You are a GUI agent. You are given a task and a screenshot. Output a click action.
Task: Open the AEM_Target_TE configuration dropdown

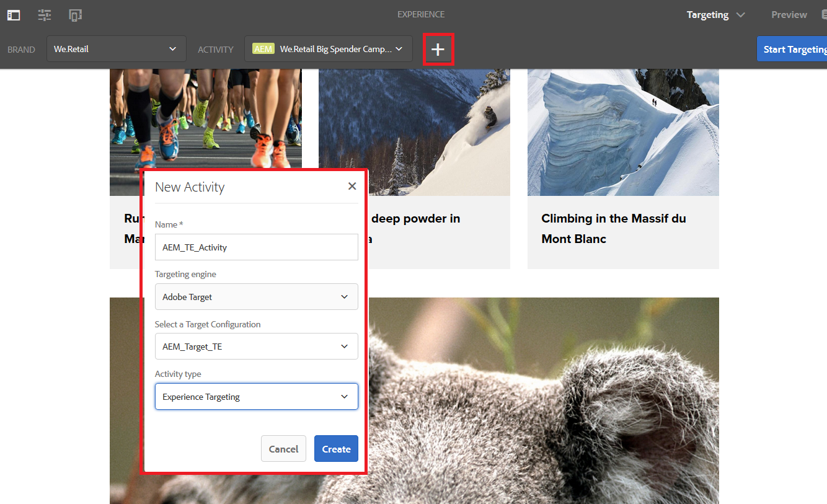tap(257, 347)
